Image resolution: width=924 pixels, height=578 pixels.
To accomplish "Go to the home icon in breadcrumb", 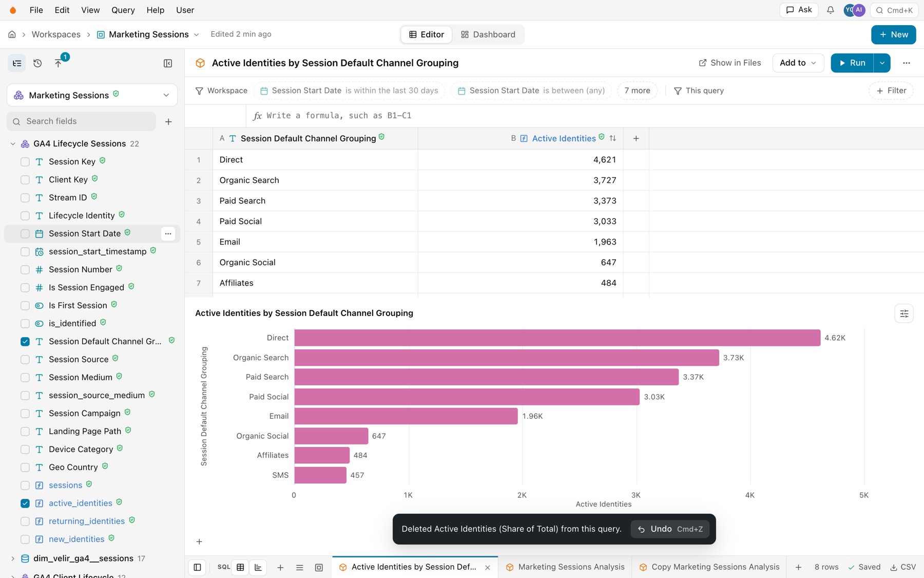I will [x=12, y=34].
